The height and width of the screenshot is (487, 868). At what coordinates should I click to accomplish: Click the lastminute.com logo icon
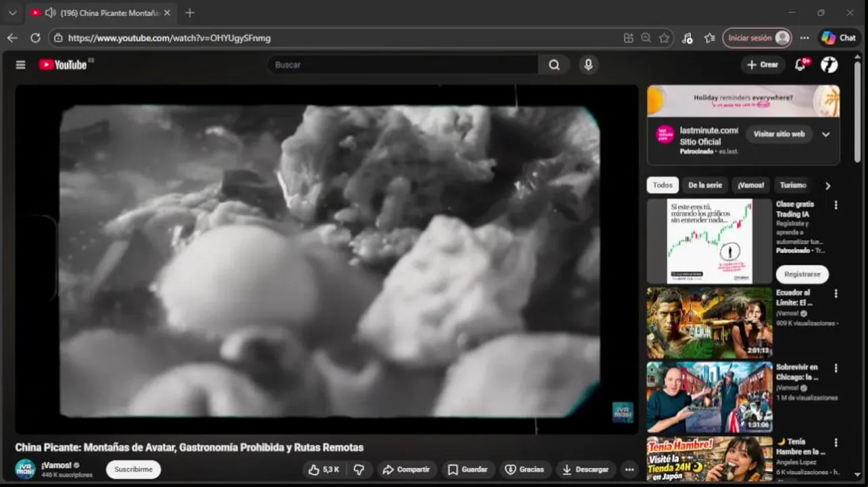tap(665, 134)
